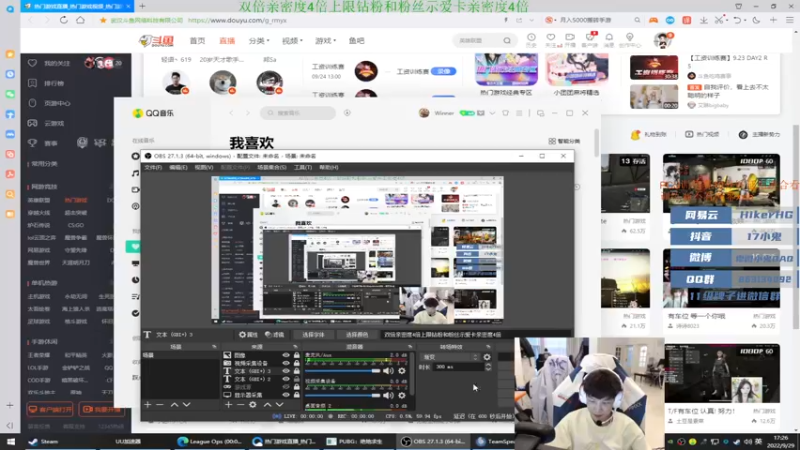Image resolution: width=800 pixels, height=450 pixels.
Task: Go back in QQ Music navigation
Action: [232, 113]
